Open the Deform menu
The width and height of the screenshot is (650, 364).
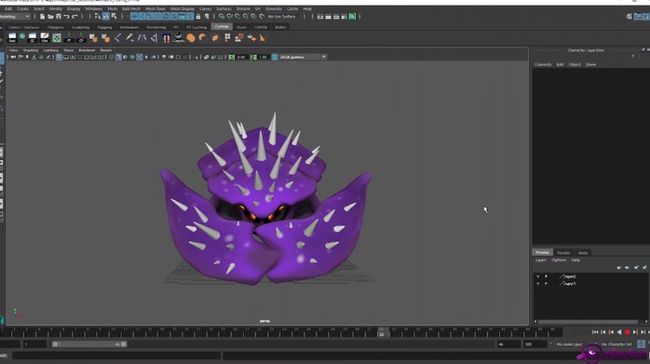click(243, 9)
